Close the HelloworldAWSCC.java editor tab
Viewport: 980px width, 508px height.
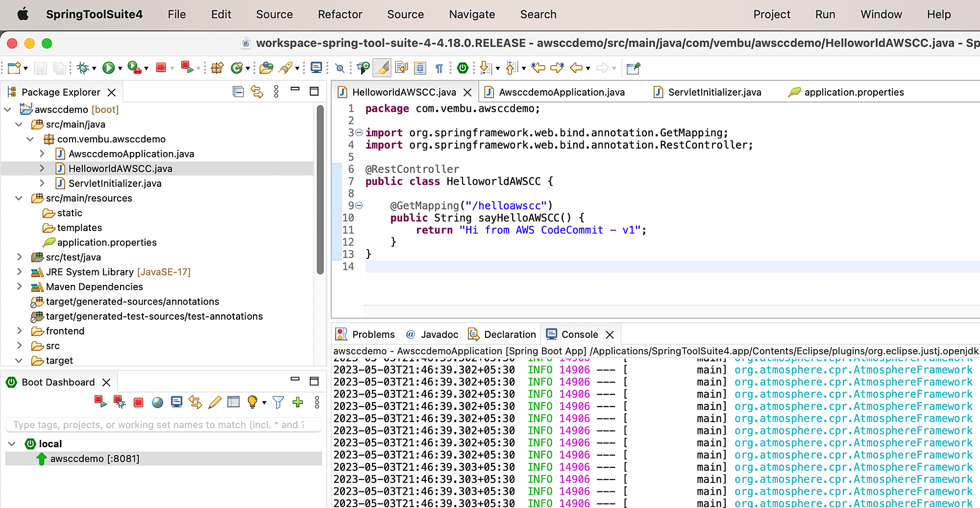467,92
